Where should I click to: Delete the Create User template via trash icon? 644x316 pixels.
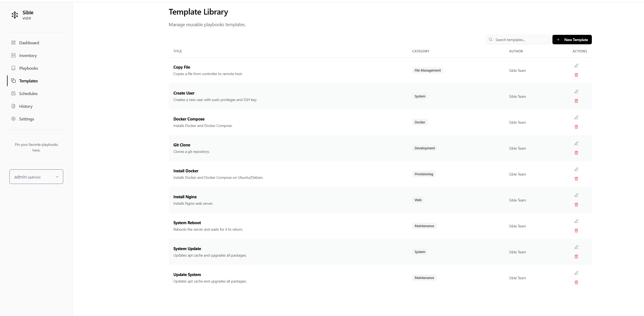point(576,101)
